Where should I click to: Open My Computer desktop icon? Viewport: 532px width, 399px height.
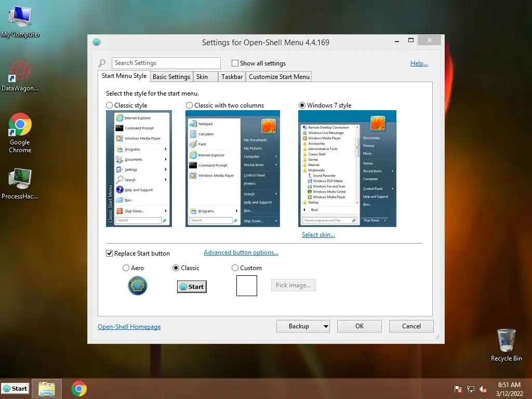20,21
